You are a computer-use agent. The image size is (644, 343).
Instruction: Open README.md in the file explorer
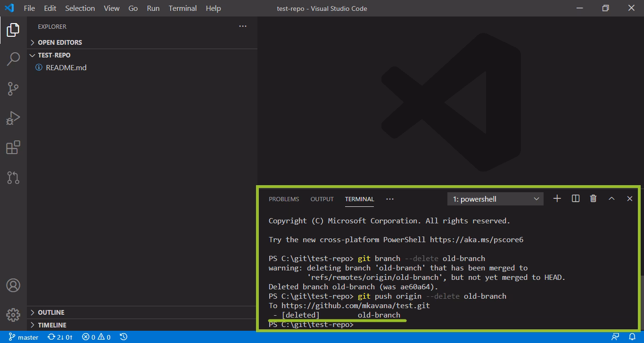tap(66, 68)
